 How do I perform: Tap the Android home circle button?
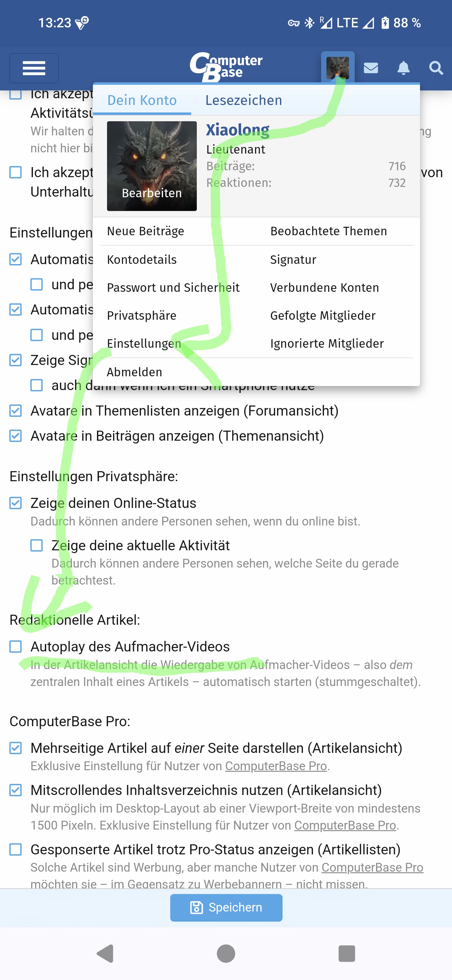226,953
